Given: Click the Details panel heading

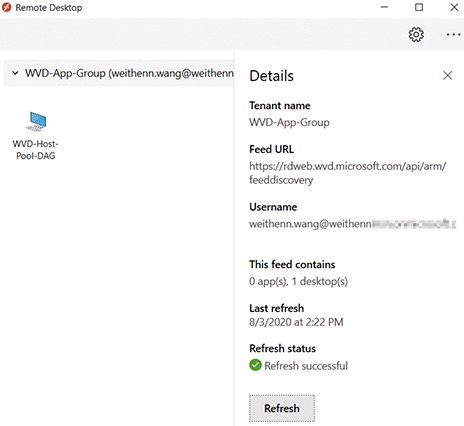Looking at the screenshot, I should click(271, 76).
